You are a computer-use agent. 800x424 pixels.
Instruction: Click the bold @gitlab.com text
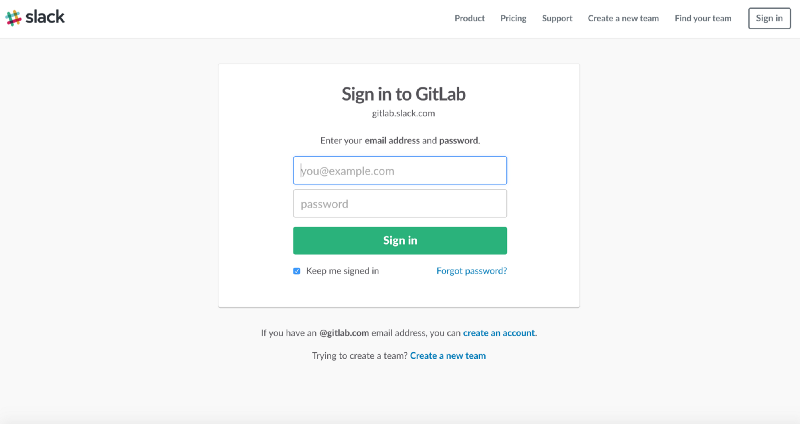coord(344,332)
